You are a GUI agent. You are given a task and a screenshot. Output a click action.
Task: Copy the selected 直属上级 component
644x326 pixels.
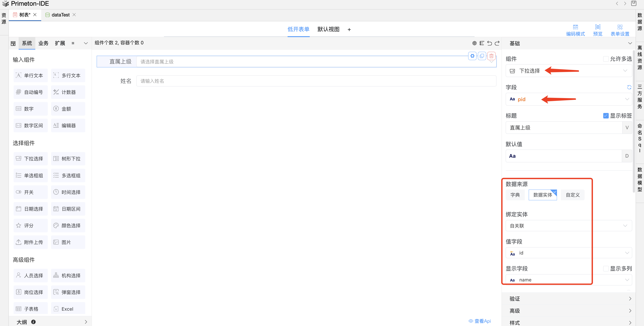coord(482,56)
